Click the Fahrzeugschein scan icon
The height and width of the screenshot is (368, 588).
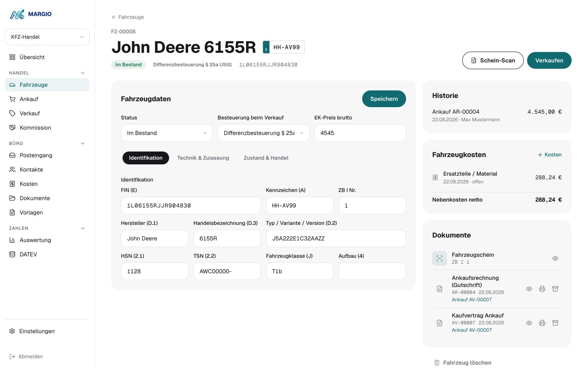tap(440, 258)
